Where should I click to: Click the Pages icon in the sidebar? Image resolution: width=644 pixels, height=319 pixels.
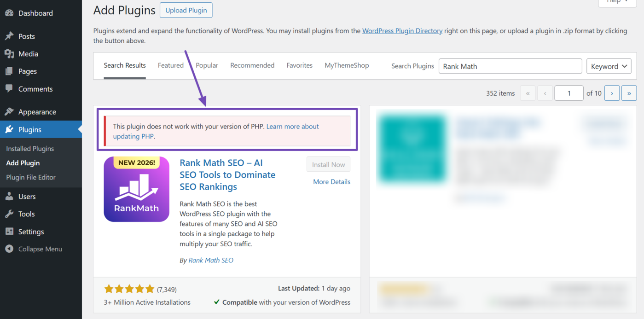(x=9, y=71)
